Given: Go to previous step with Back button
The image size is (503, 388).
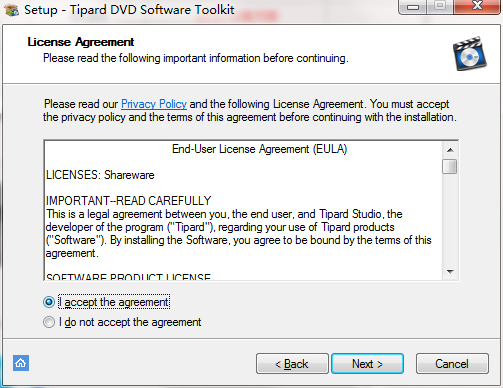Looking at the screenshot, I should pos(292,364).
